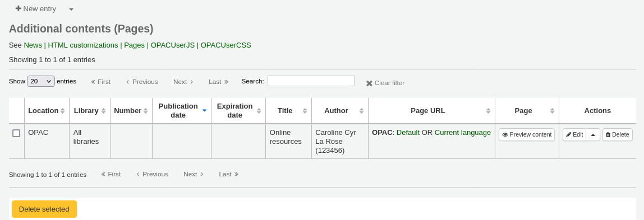Click the Actions column header
Viewport: 644px width, 220px height.
[597, 111]
